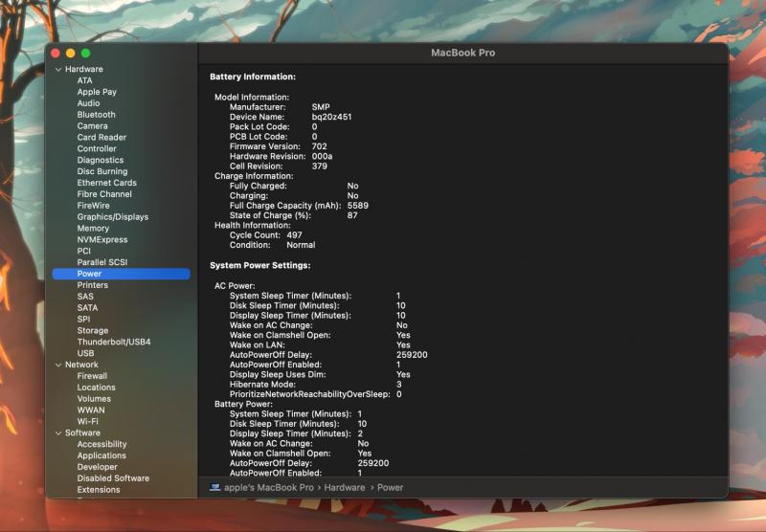Open the Storage hardware entry
This screenshot has height=532, width=766.
[x=93, y=331]
